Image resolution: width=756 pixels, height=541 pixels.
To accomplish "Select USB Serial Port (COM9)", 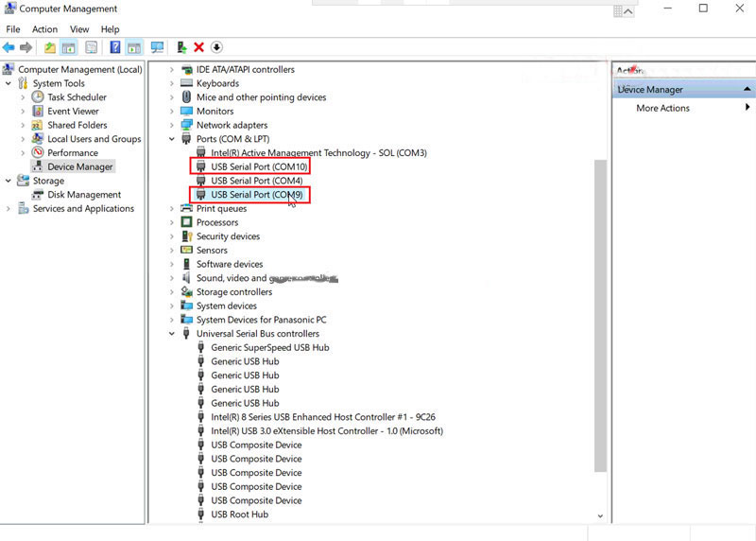I will (256, 195).
